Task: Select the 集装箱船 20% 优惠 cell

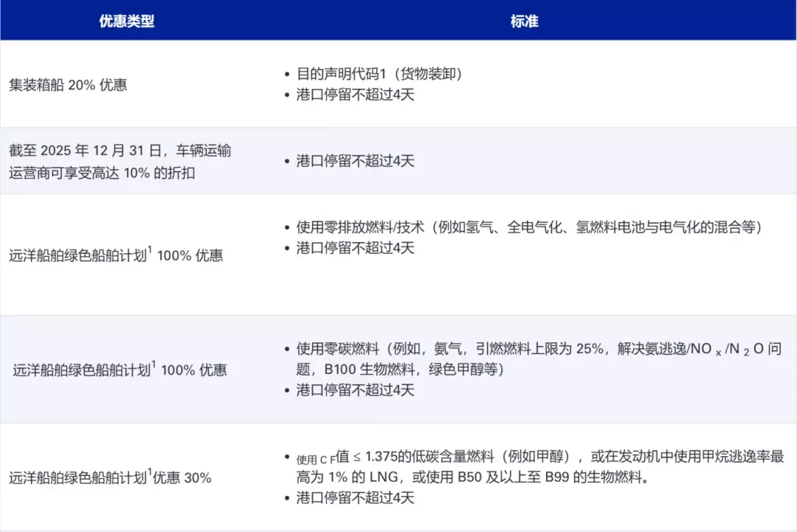Action: tap(68, 84)
